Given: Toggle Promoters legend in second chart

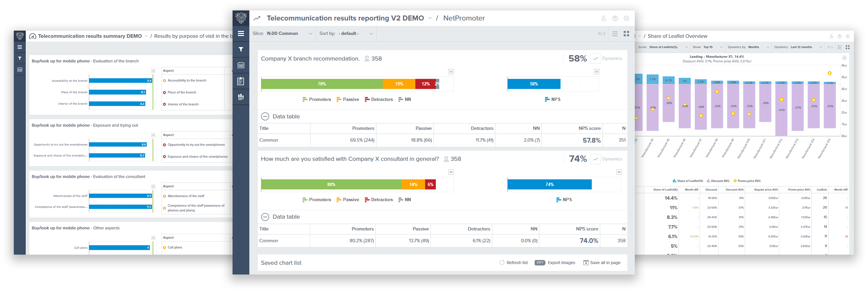Looking at the screenshot, I should coord(317,200).
